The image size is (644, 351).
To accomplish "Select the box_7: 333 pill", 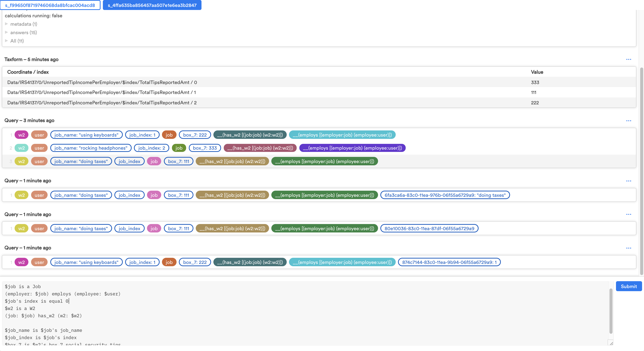I will point(205,148).
